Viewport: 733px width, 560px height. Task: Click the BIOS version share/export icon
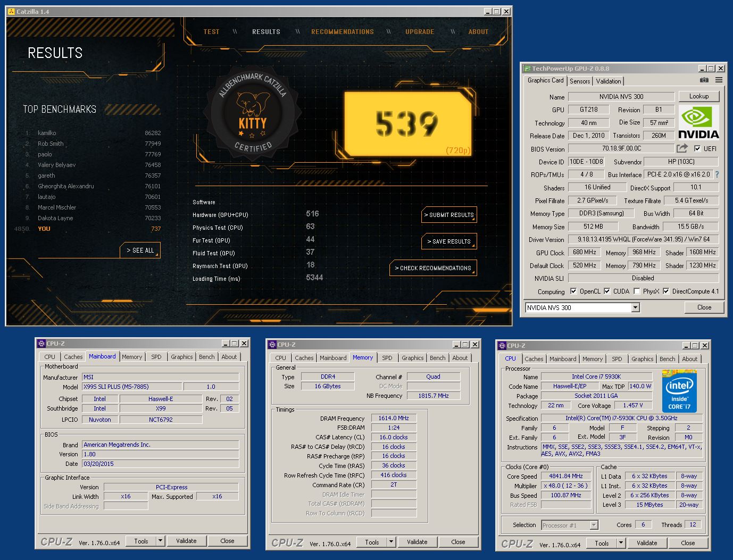[682, 148]
